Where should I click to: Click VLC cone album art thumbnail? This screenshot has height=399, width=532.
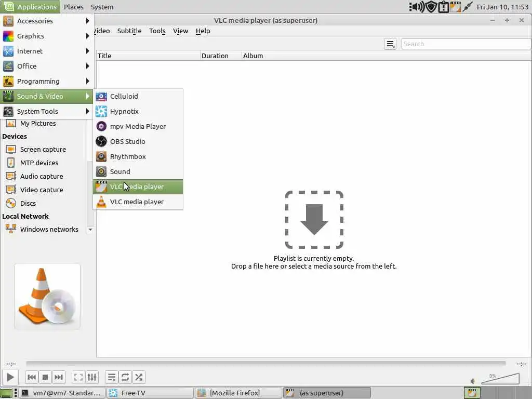[x=47, y=296]
